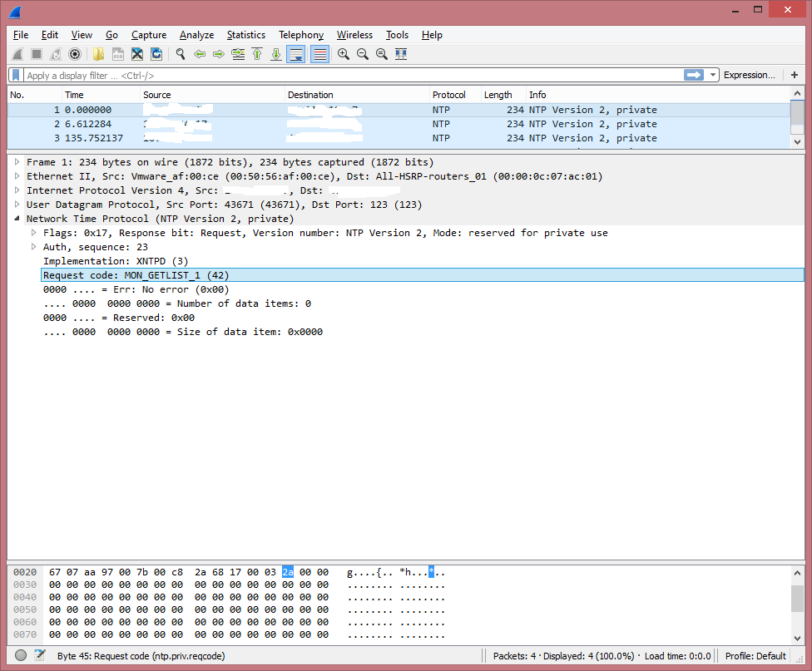This screenshot has width=812, height=671.
Task: Expand the Ethernet II tree node
Action: pos(17,176)
